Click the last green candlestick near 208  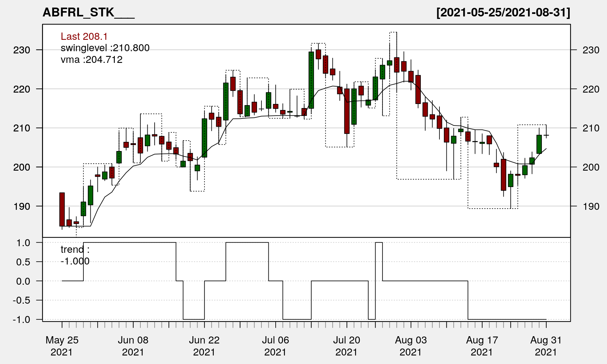click(539, 144)
